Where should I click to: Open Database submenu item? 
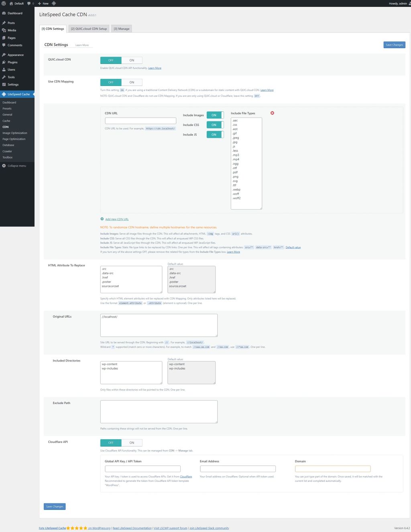coord(8,145)
